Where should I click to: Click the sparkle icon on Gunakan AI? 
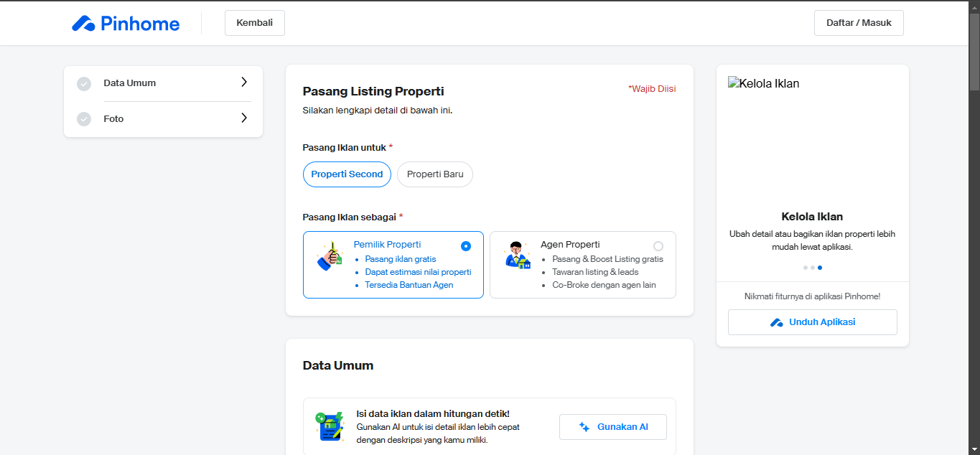click(584, 427)
